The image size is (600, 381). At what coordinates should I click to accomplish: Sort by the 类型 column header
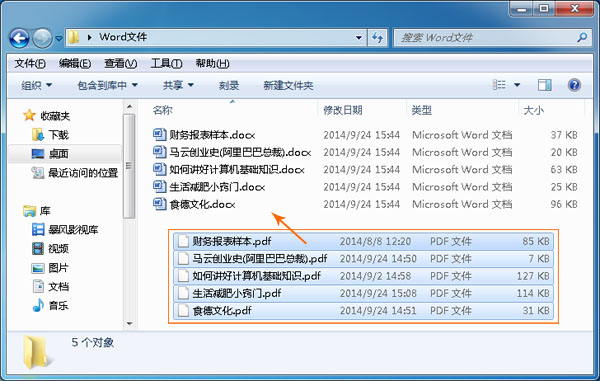422,110
